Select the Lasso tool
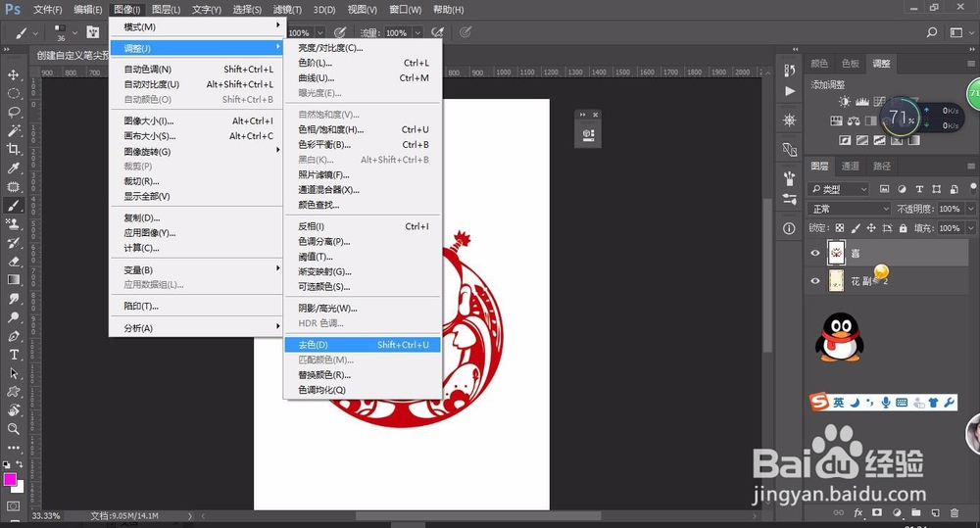 pyautogui.click(x=13, y=113)
